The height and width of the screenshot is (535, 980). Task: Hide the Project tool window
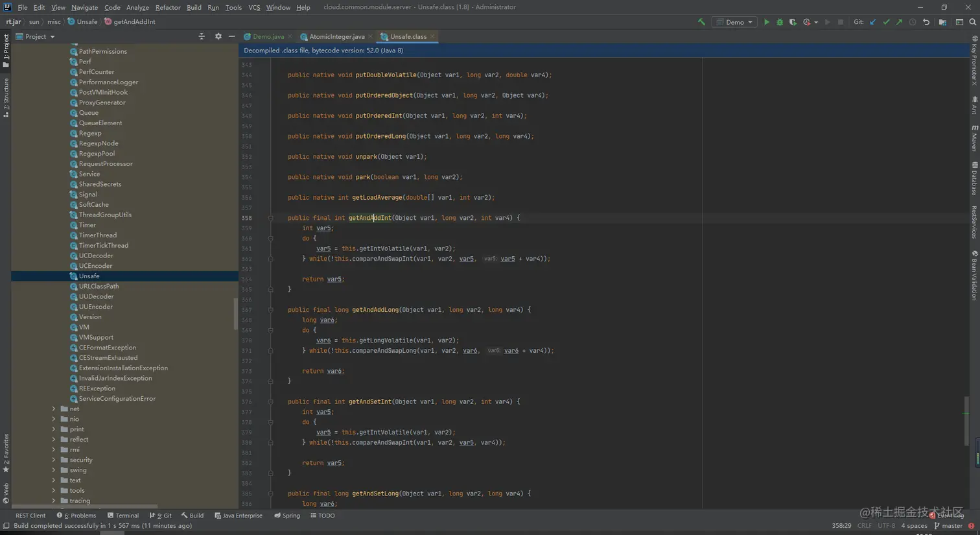[231, 37]
